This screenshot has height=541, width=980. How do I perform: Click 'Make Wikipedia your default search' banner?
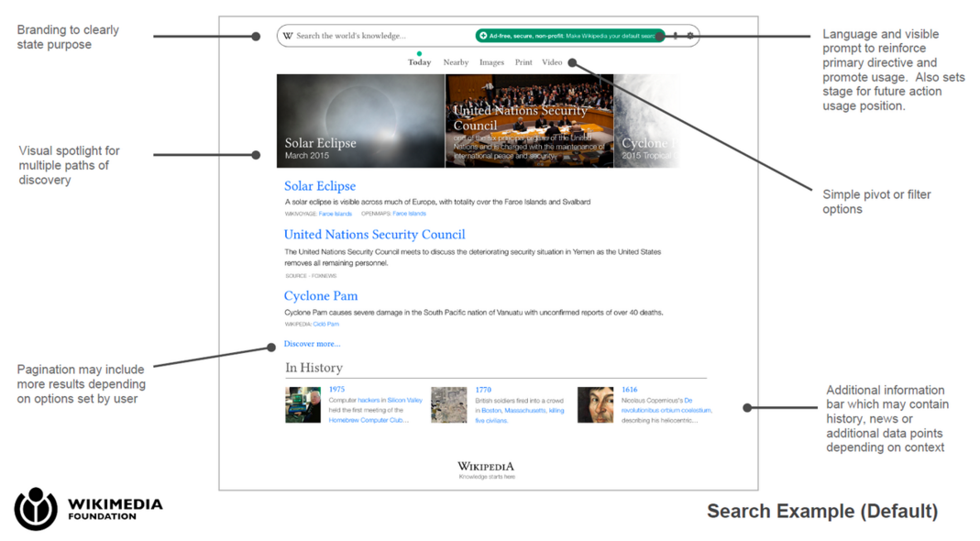coord(570,36)
